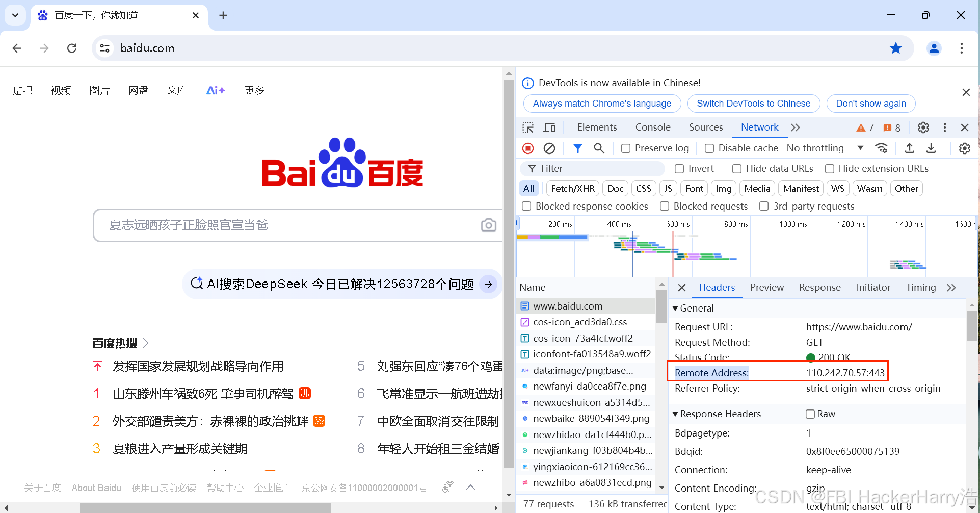Toggle the device toolbar icon

(x=550, y=127)
